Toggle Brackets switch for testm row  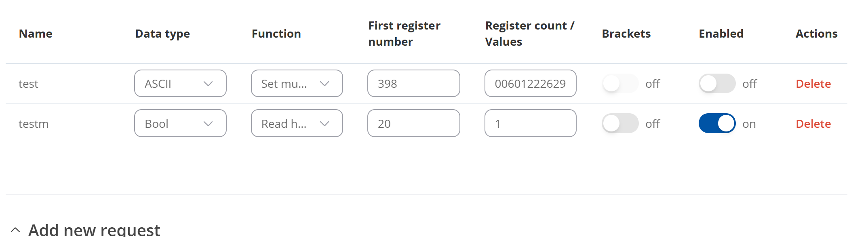(x=620, y=123)
